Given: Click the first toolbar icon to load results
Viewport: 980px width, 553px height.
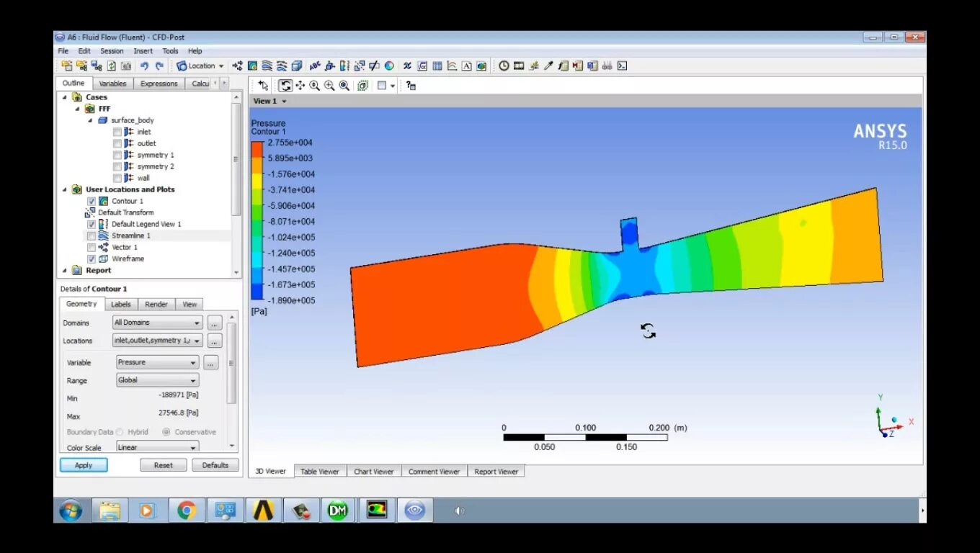Looking at the screenshot, I should pos(67,66).
